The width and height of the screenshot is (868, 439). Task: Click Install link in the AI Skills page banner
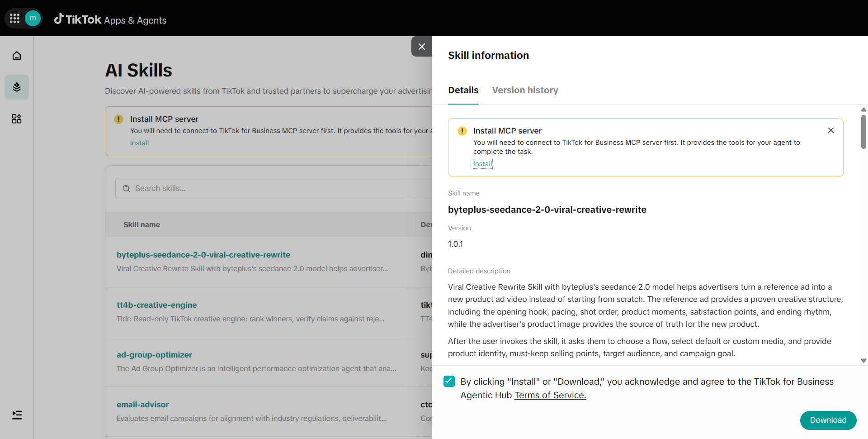139,143
